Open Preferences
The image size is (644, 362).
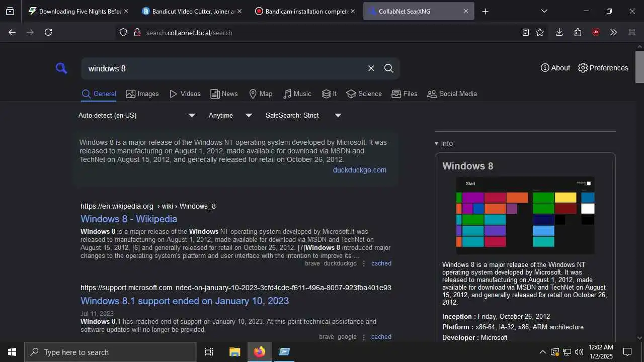[603, 68]
